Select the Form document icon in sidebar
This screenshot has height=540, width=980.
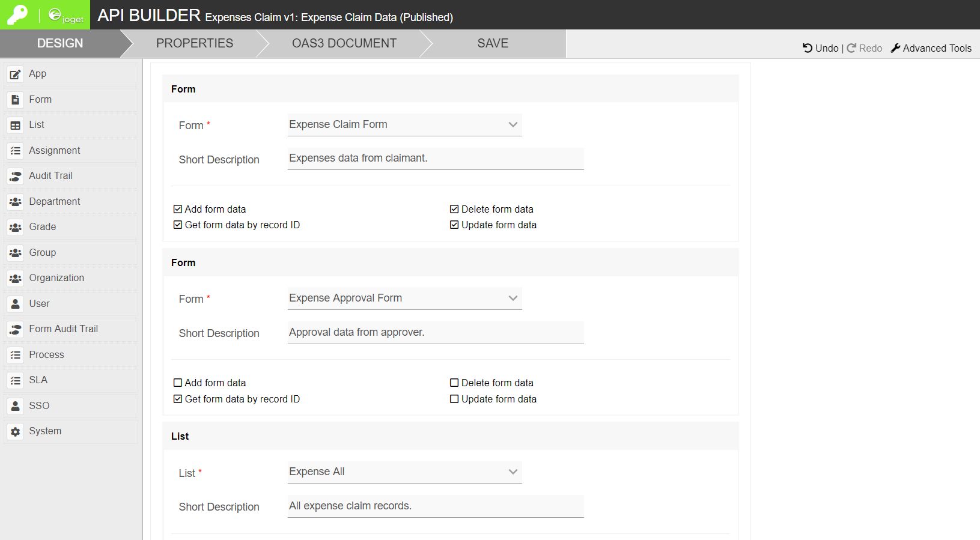pos(16,100)
